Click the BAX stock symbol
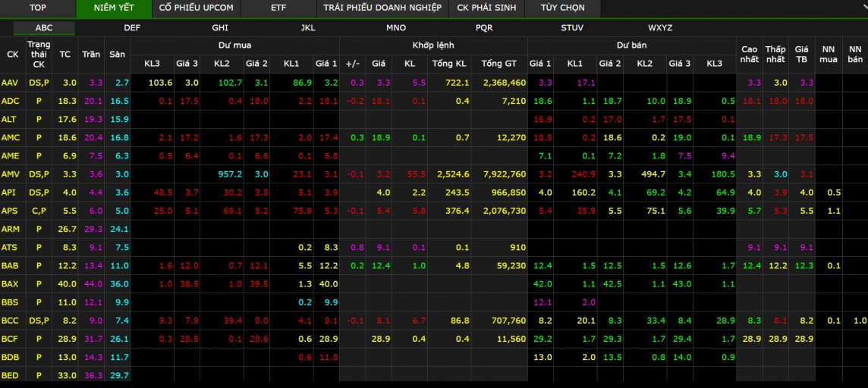 click(x=10, y=284)
